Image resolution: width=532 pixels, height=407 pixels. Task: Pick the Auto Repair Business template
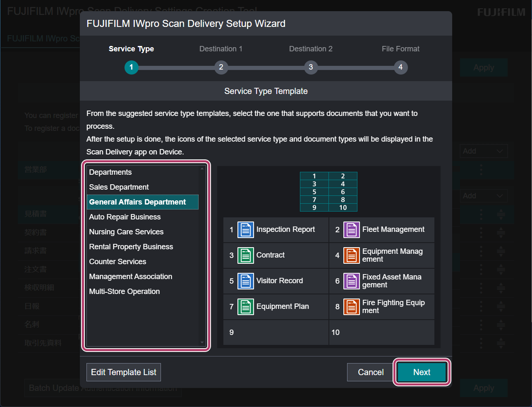click(143, 217)
